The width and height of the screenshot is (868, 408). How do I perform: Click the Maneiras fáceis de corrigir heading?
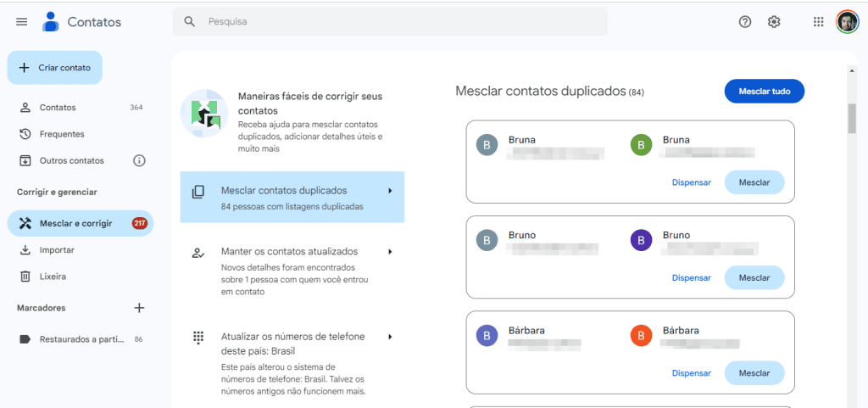click(x=310, y=103)
